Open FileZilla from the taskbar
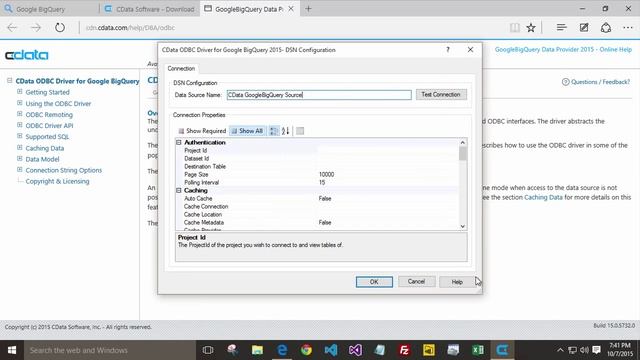Image resolution: width=640 pixels, height=360 pixels. pyautogui.click(x=404, y=350)
